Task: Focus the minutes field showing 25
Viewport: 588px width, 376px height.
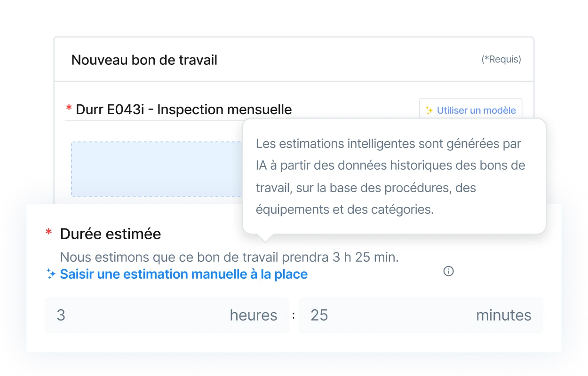Action: tap(421, 315)
